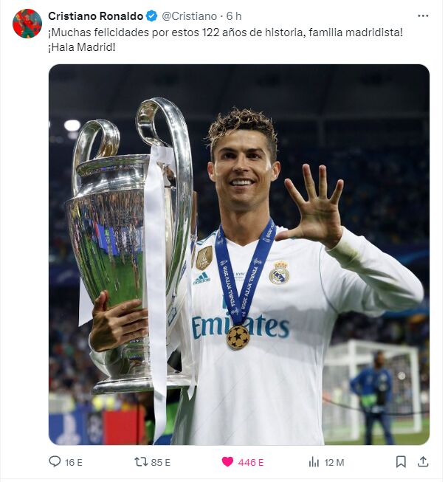Click the blue verified badge
The image size is (448, 482).
(151, 16)
